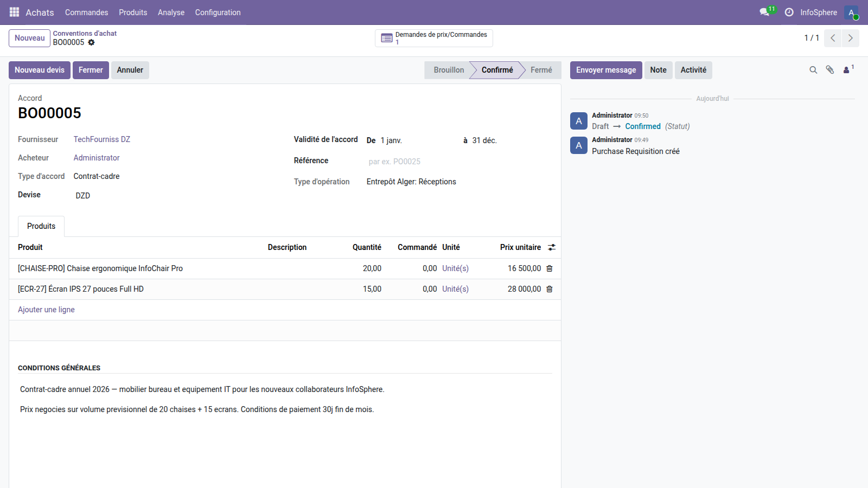This screenshot has width=868, height=488.
Task: Delete the Écran IPS 27 pouces line
Action: 549,289
